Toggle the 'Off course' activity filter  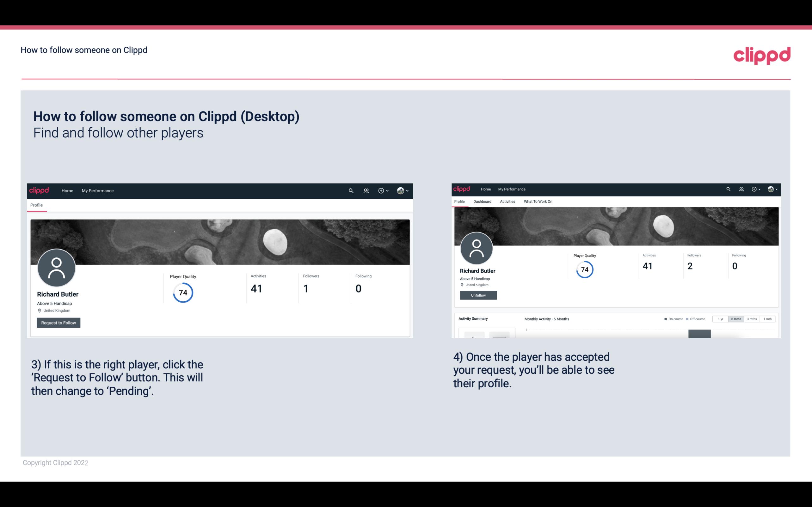point(697,319)
